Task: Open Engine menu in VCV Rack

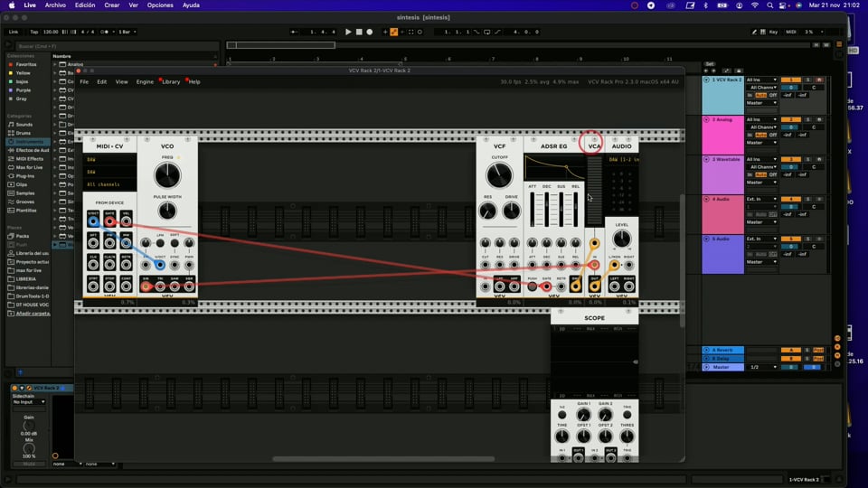Action: click(145, 82)
